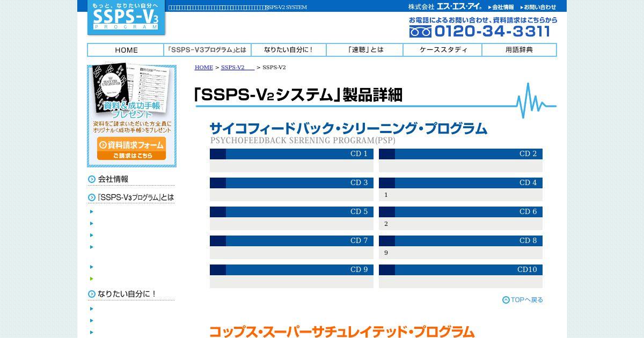Click the 株式会社エス・エス・アイ company name
This screenshot has height=338, width=644.
[x=445, y=7]
